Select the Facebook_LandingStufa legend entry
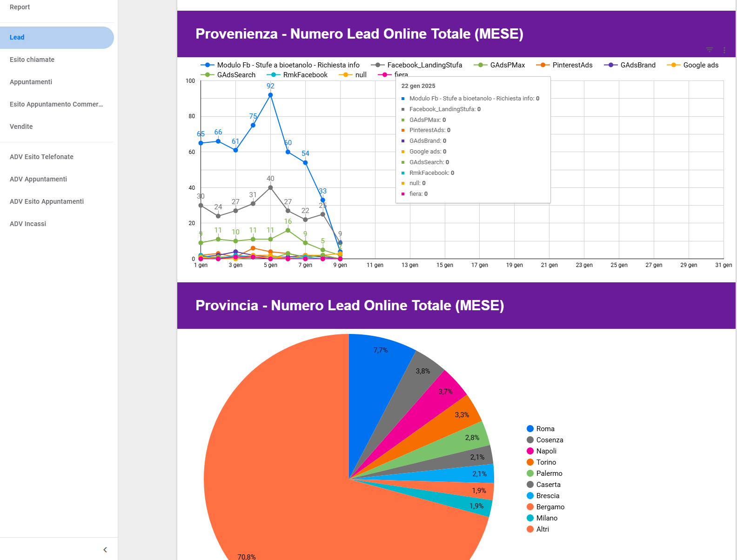The image size is (737, 560). (416, 65)
